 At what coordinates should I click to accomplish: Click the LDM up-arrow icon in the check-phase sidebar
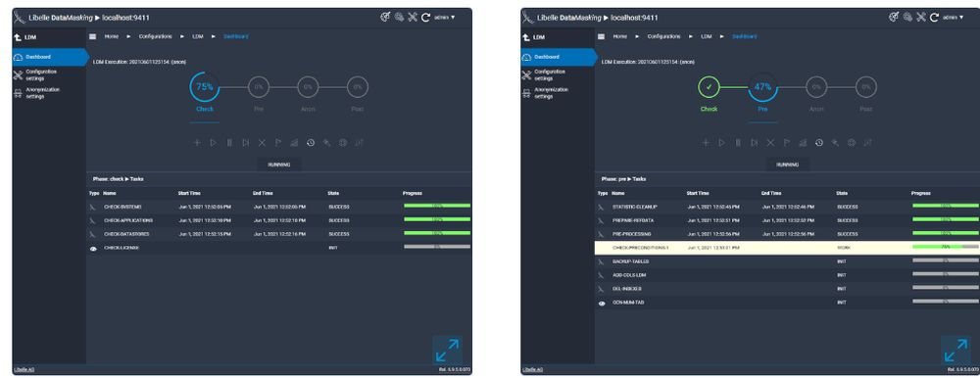click(18, 37)
